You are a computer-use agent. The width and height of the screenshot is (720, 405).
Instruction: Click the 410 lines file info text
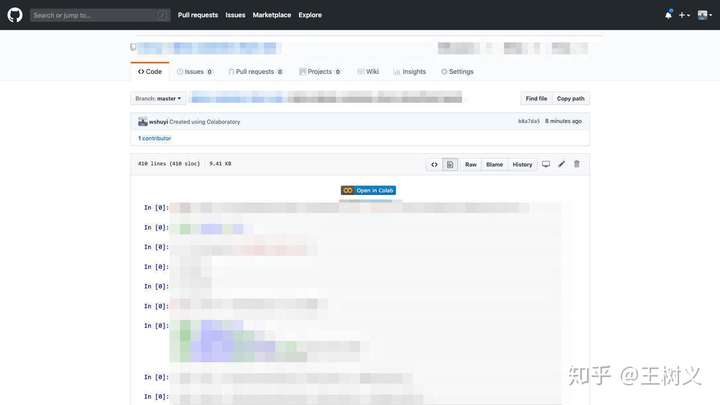pos(184,163)
